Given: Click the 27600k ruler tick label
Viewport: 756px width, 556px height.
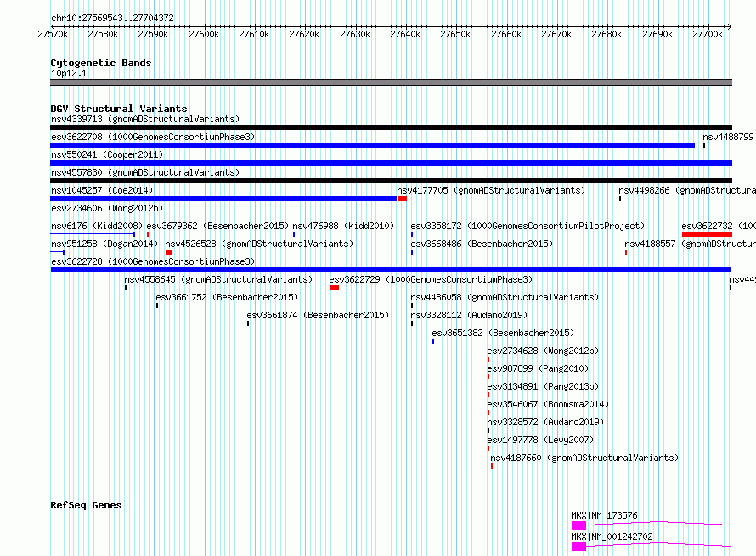Looking at the screenshot, I should pyautogui.click(x=204, y=34).
